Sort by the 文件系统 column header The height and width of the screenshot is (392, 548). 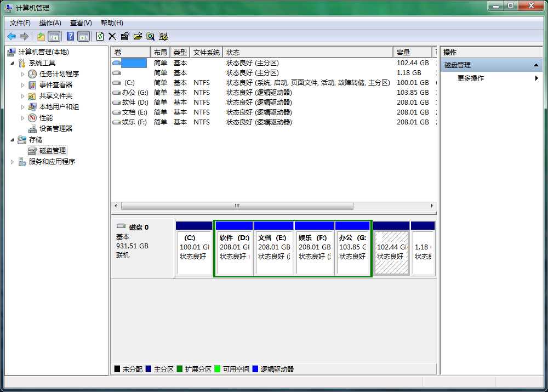click(x=206, y=53)
